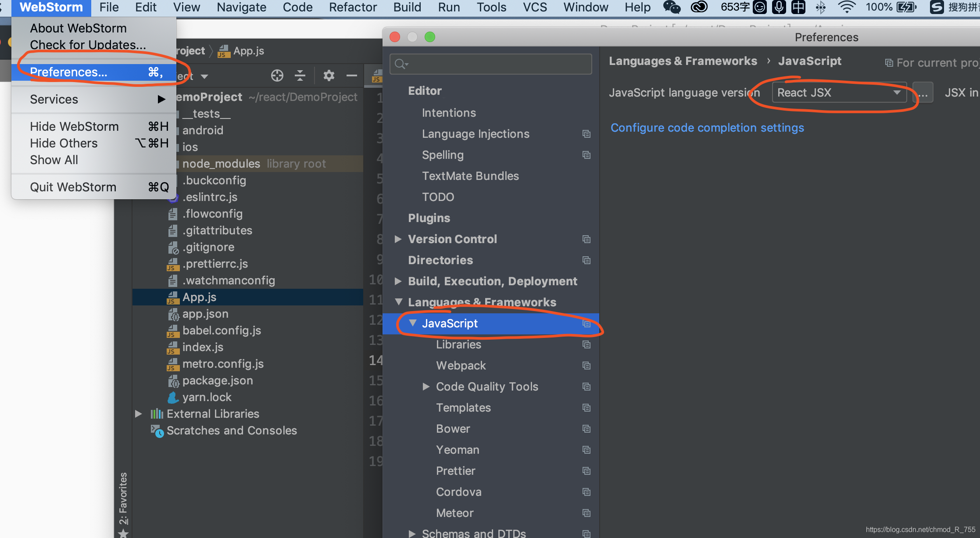
Task: Click the hide project panel minus icon
Action: [x=351, y=75]
